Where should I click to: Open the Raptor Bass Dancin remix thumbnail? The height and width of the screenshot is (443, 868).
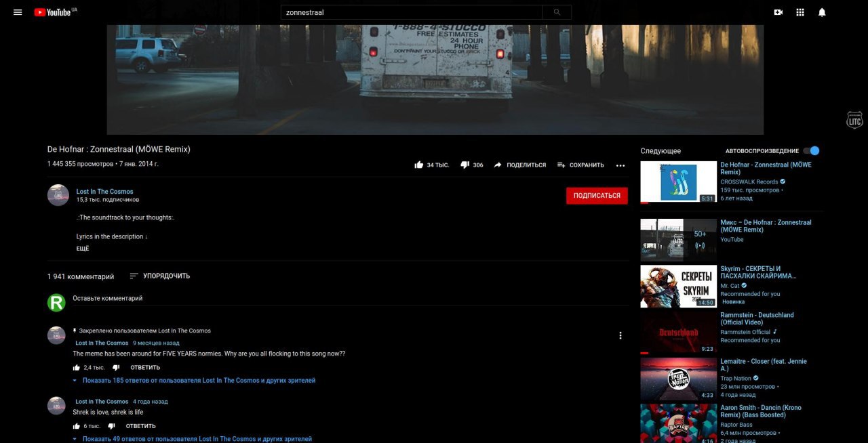tap(679, 424)
